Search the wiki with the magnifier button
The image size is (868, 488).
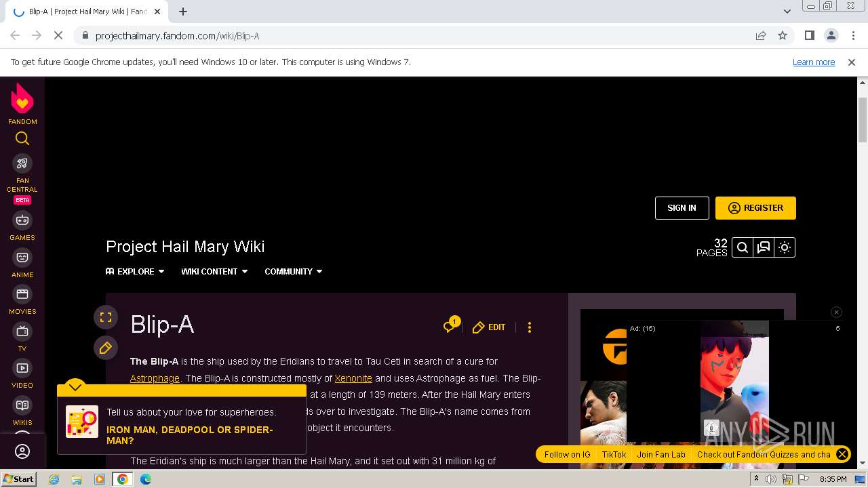(x=743, y=247)
